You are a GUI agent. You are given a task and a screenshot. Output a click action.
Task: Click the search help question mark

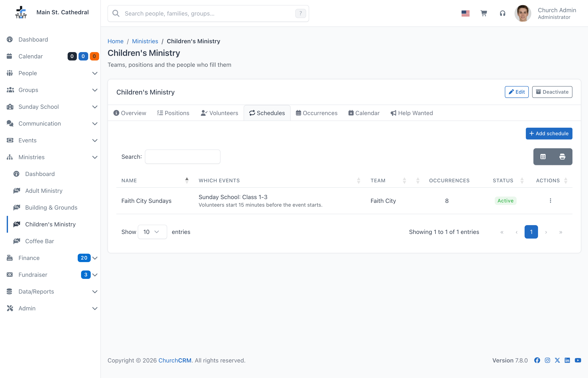click(300, 13)
